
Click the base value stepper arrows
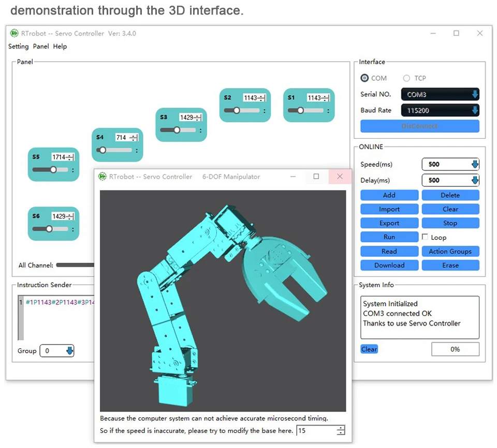point(341,430)
